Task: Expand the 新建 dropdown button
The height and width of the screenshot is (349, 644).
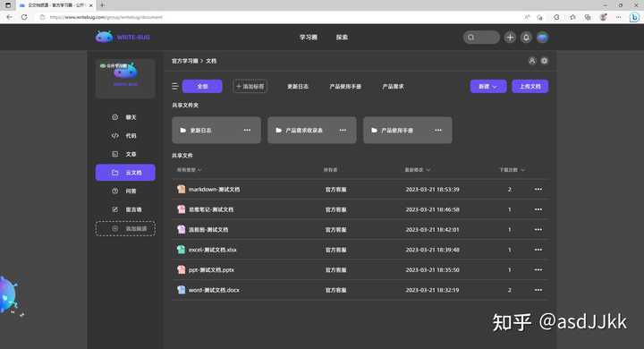Action: click(488, 86)
